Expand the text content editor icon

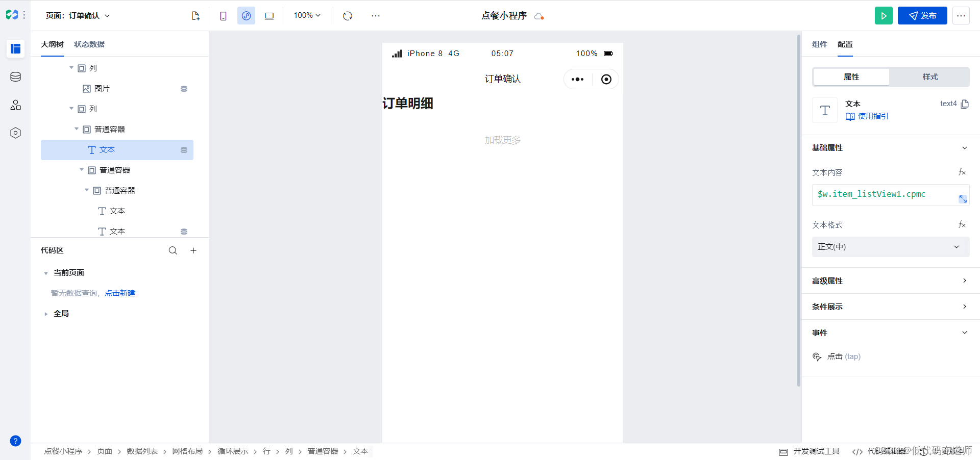coord(963,199)
